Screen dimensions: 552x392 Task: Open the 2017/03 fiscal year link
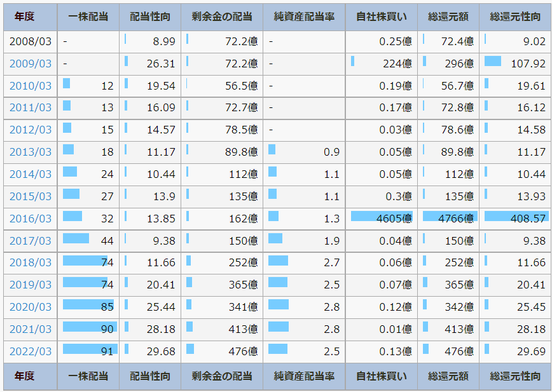click(x=31, y=241)
